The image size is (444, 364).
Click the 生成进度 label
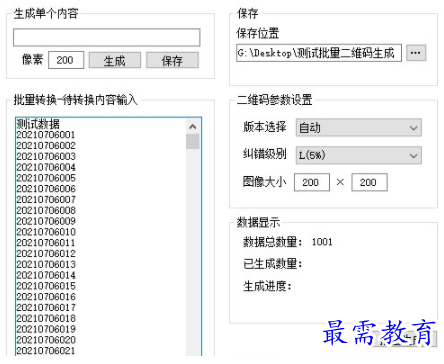tap(267, 286)
